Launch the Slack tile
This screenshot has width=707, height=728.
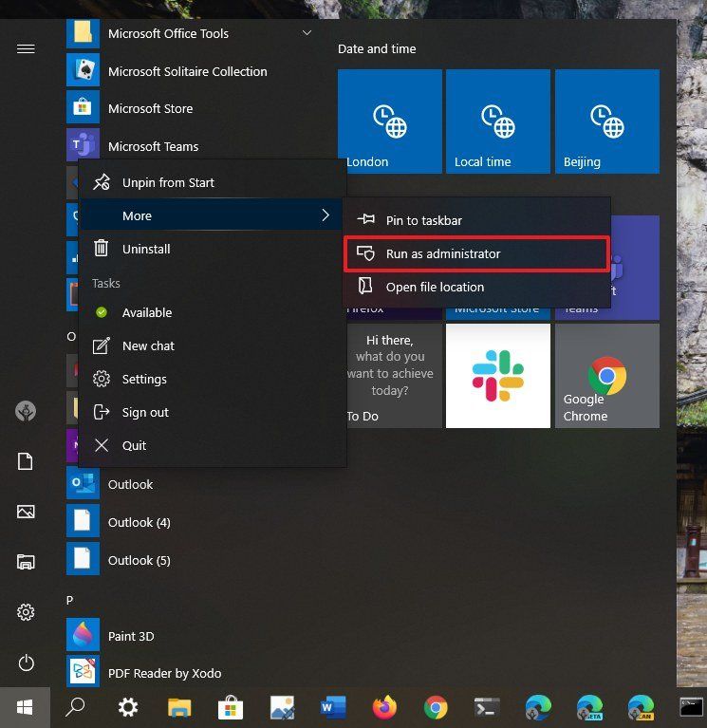[498, 376]
